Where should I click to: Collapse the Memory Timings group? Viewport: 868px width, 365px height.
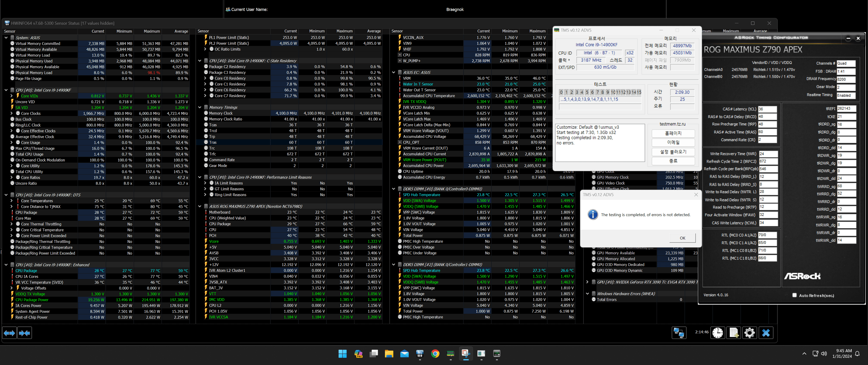point(200,107)
